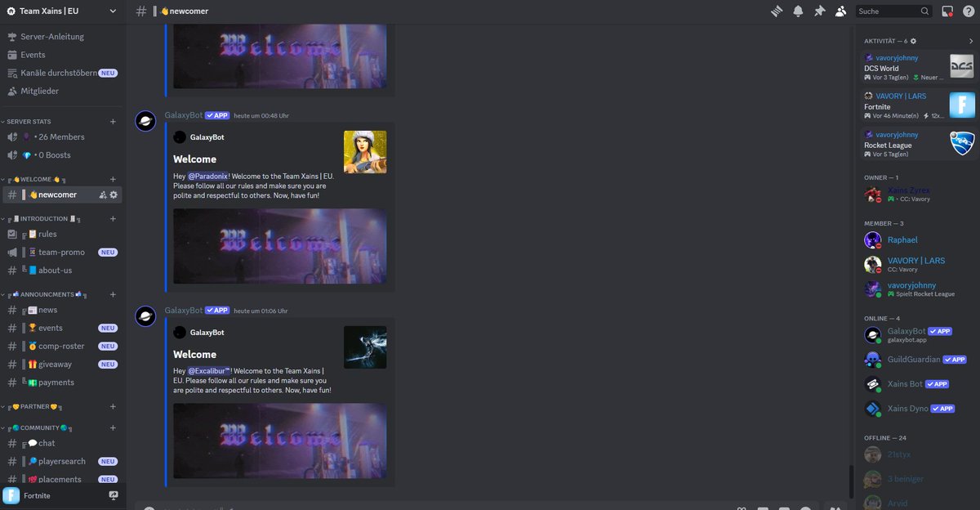Open settings gear for #newcomer channel

pyautogui.click(x=114, y=194)
